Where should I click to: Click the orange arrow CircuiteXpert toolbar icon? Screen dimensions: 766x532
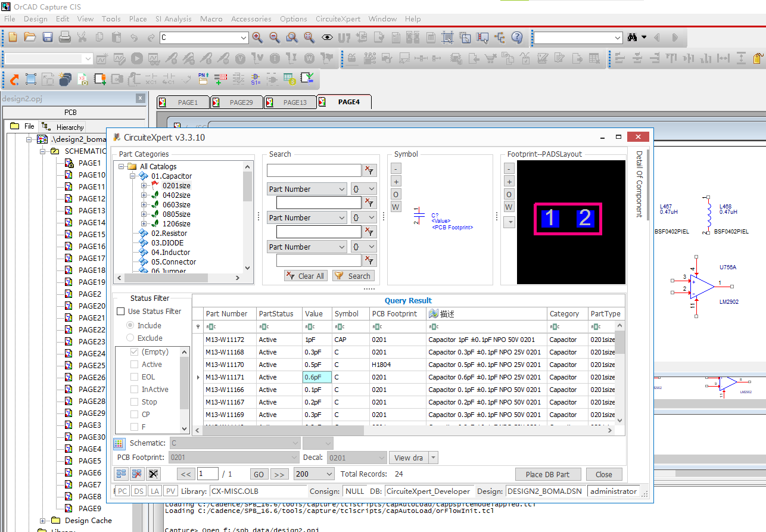pos(14,79)
